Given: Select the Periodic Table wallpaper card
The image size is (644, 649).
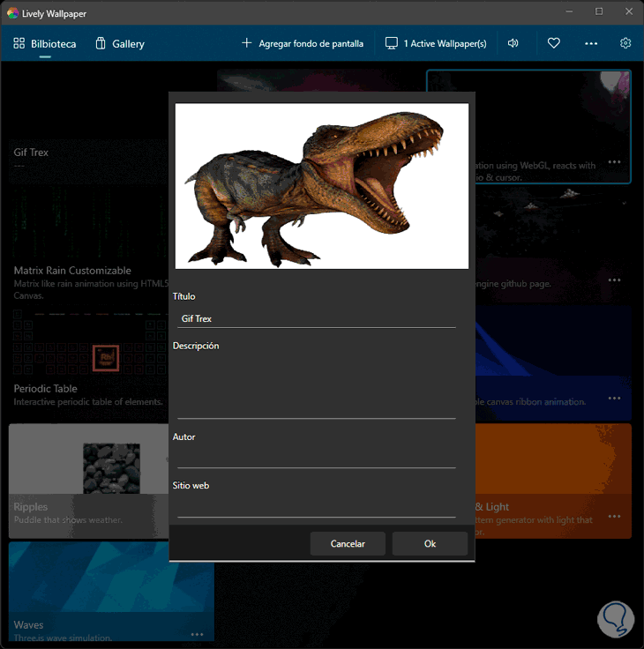Looking at the screenshot, I should pyautogui.click(x=88, y=363).
